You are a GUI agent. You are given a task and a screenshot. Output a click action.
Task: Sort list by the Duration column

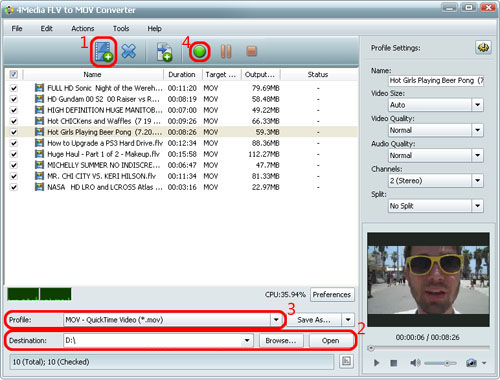click(182, 75)
